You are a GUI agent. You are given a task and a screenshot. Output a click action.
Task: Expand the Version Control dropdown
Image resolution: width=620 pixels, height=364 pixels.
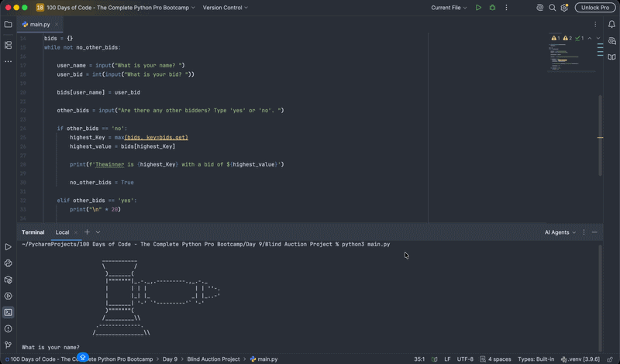[x=226, y=8]
